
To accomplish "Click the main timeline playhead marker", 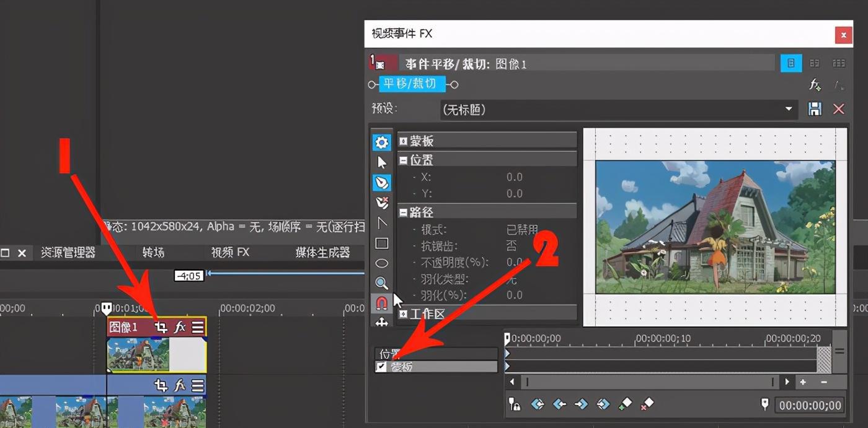I will (x=107, y=308).
